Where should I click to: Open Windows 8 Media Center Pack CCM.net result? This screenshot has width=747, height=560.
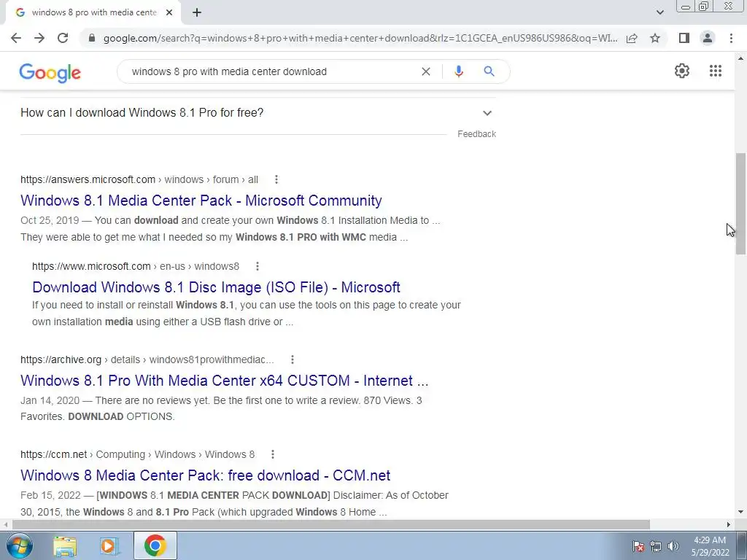pos(205,475)
